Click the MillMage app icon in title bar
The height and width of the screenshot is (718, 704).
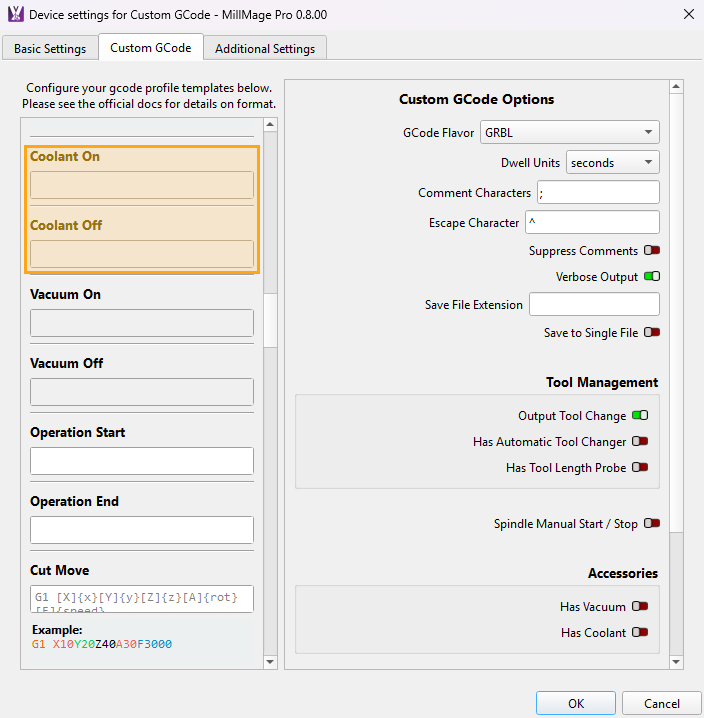click(14, 15)
